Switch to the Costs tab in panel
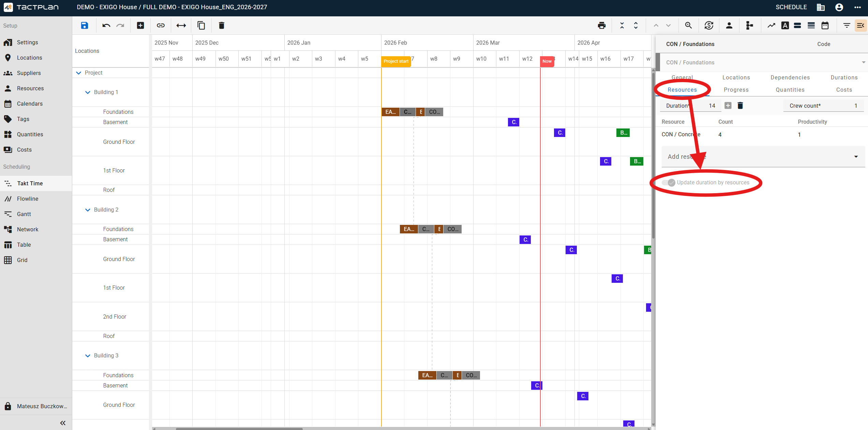 click(x=844, y=90)
